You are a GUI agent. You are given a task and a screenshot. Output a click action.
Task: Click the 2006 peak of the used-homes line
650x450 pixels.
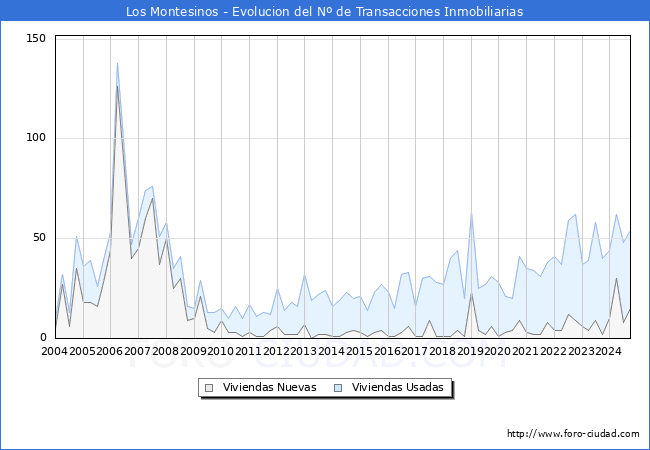click(117, 63)
